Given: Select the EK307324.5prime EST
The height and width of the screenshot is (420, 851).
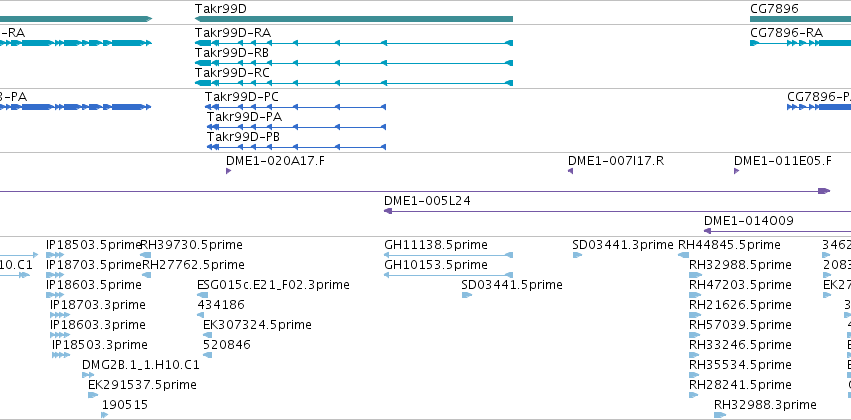Looking at the screenshot, I should pyautogui.click(x=207, y=335).
